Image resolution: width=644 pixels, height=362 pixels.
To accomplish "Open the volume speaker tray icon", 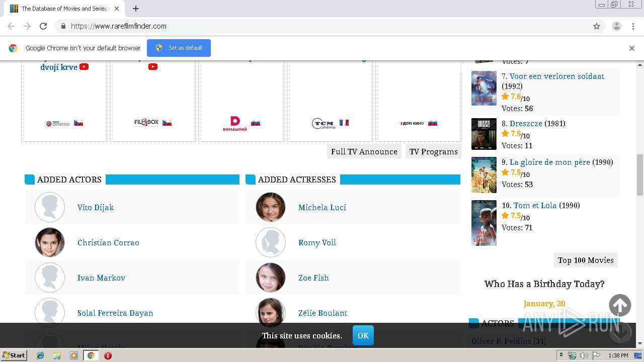I will coord(584,355).
